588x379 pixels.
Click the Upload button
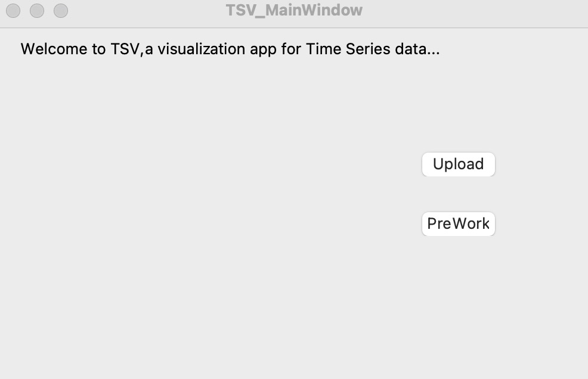pyautogui.click(x=458, y=164)
